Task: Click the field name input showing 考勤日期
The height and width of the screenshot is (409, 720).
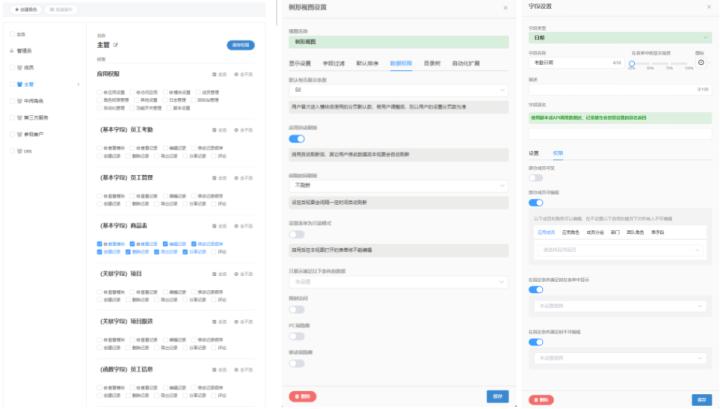Action: tap(576, 62)
